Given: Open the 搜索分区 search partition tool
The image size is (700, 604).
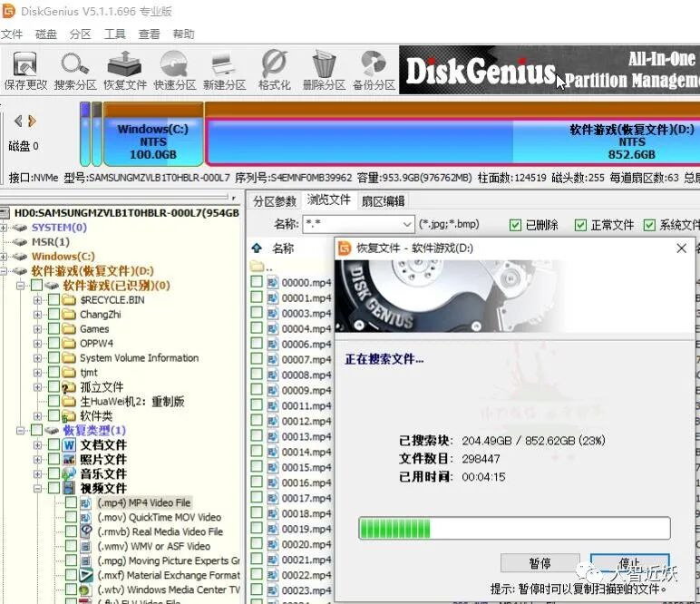Looking at the screenshot, I should [75, 71].
